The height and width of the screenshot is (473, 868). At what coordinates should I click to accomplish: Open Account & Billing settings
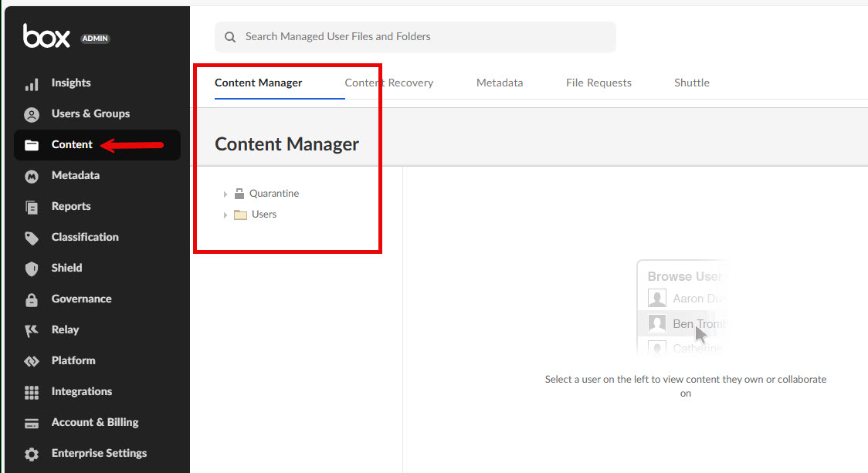pos(95,423)
